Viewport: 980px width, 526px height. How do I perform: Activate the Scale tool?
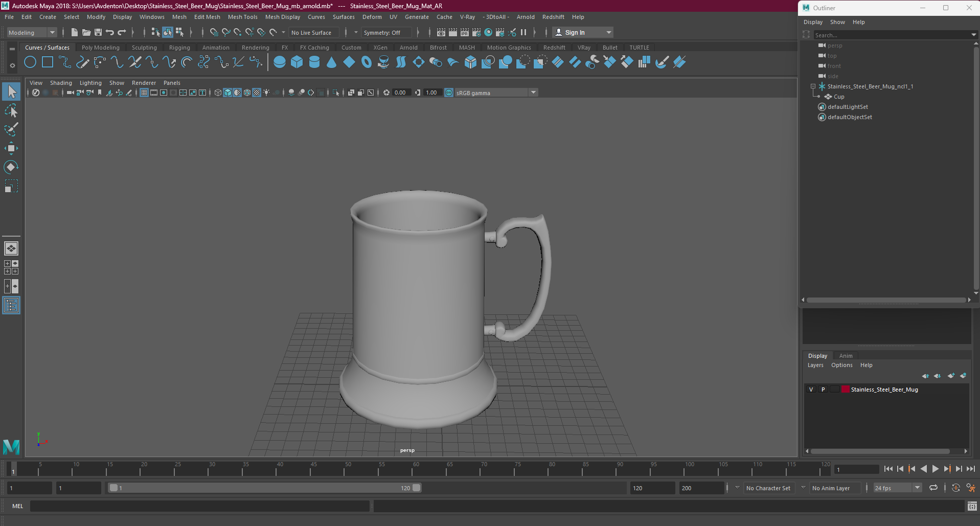(x=11, y=186)
